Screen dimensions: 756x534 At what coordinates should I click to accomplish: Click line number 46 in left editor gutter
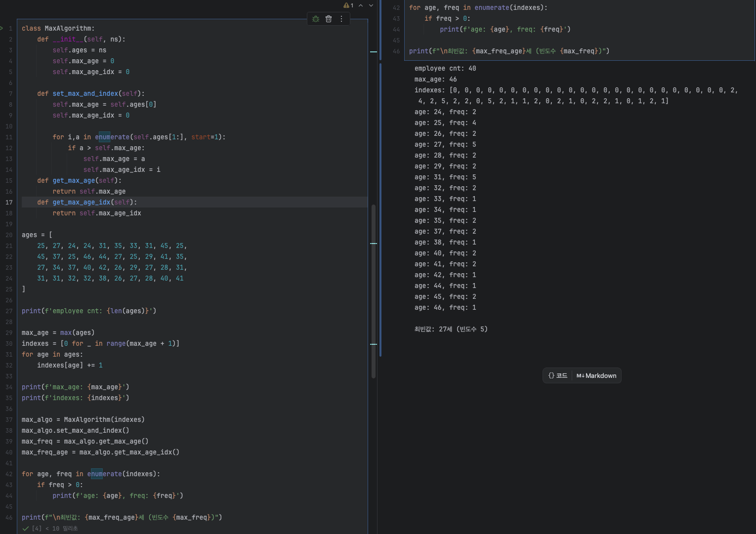tap(9, 517)
